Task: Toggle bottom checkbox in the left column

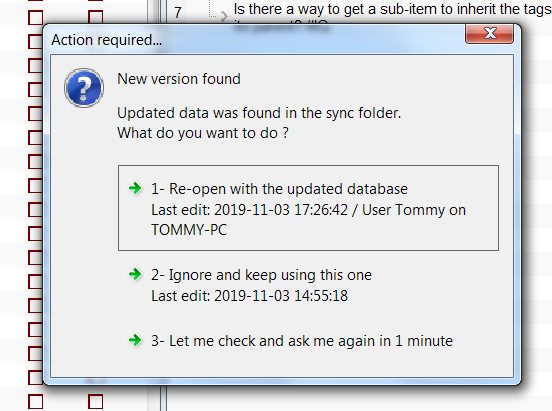Action: click(x=36, y=402)
